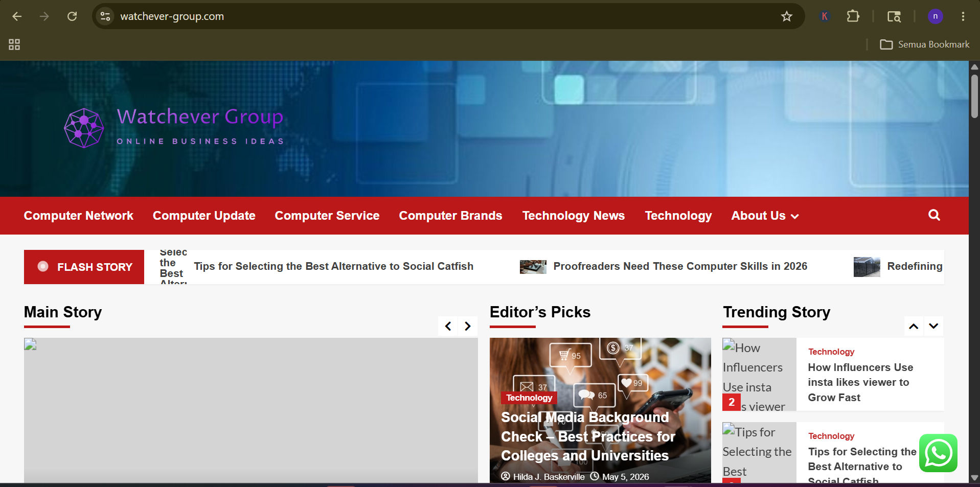Click the Main Story featured image
This screenshot has height=487, width=980.
[250, 410]
